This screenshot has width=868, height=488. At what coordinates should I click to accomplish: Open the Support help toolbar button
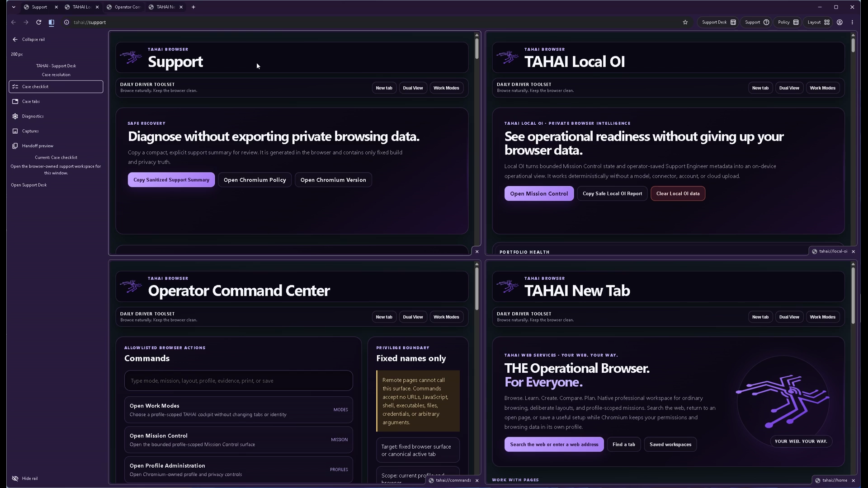757,22
